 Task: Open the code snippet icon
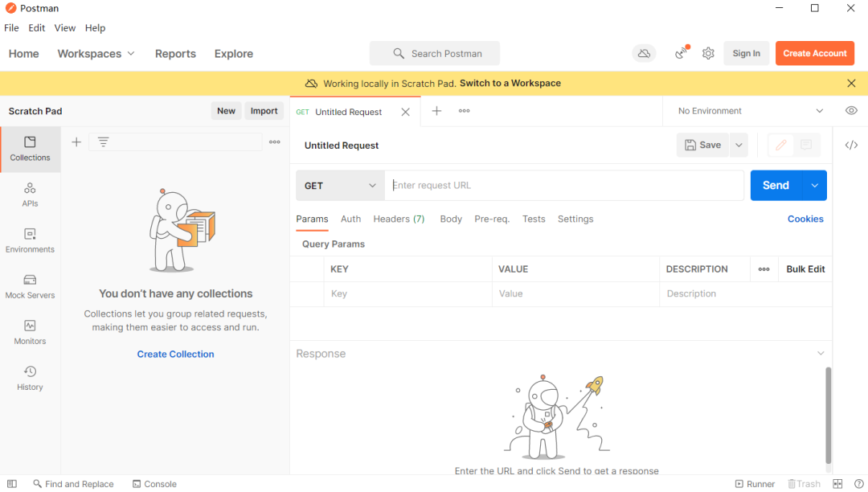(x=851, y=145)
